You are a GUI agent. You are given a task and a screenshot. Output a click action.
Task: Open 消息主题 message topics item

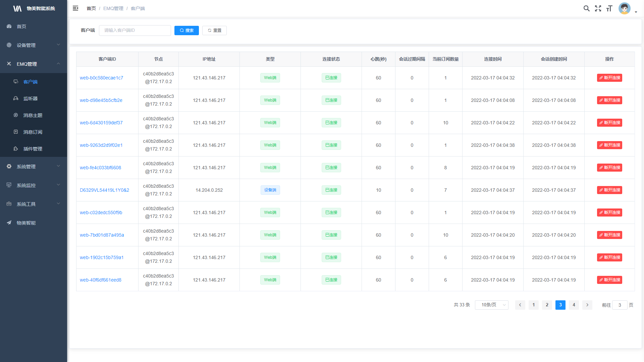pos(33,115)
